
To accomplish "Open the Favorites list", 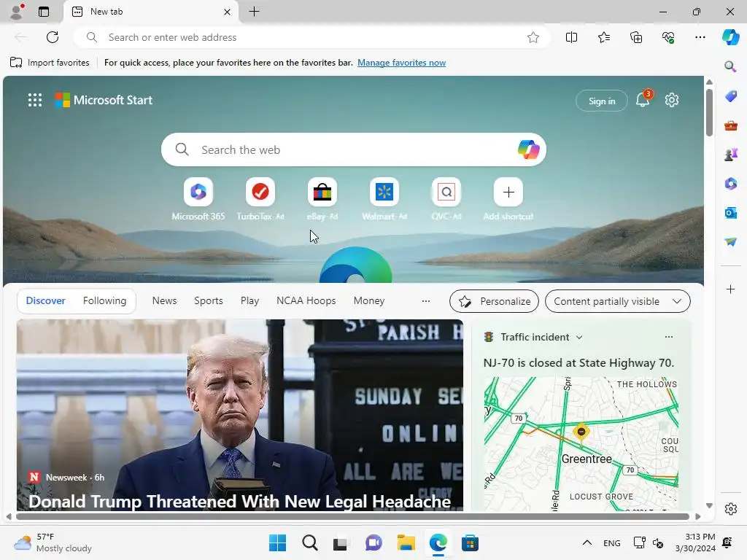I will pyautogui.click(x=603, y=37).
